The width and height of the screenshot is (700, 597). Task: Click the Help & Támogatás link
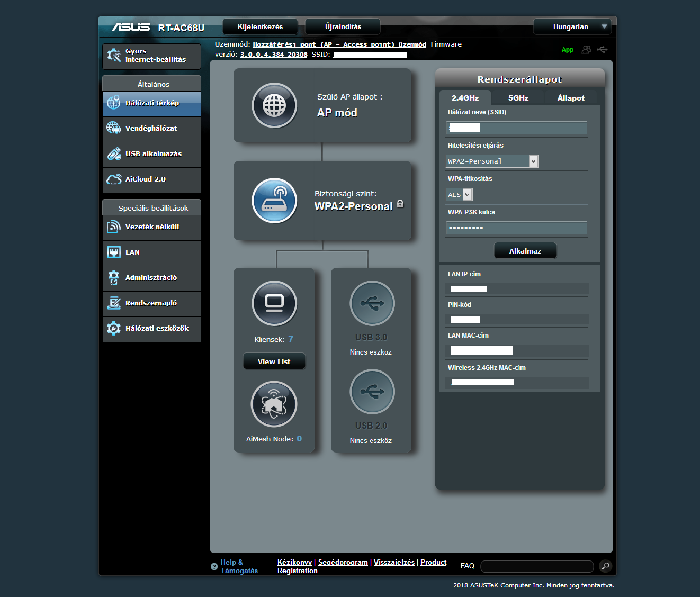(x=239, y=566)
